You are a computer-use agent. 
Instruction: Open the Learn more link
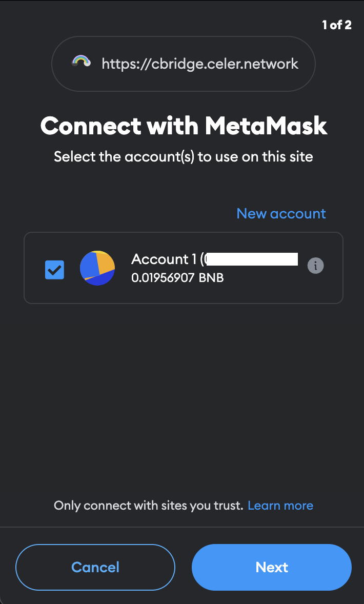tap(280, 506)
